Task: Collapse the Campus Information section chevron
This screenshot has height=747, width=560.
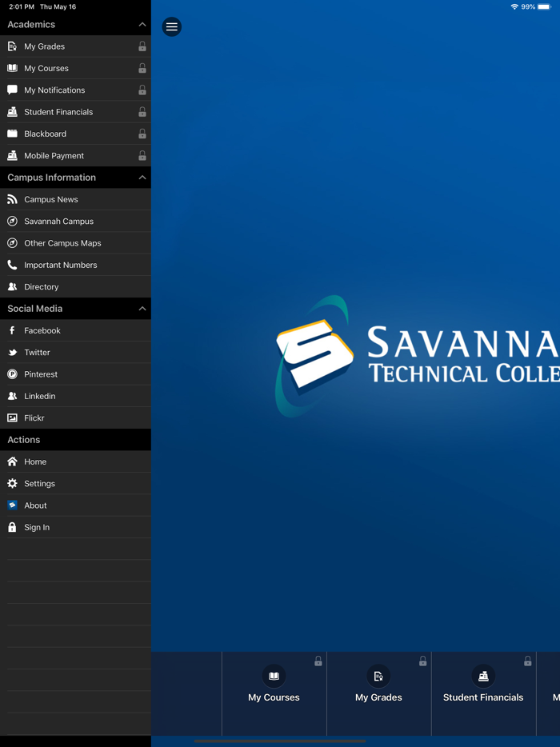Action: 142,178
